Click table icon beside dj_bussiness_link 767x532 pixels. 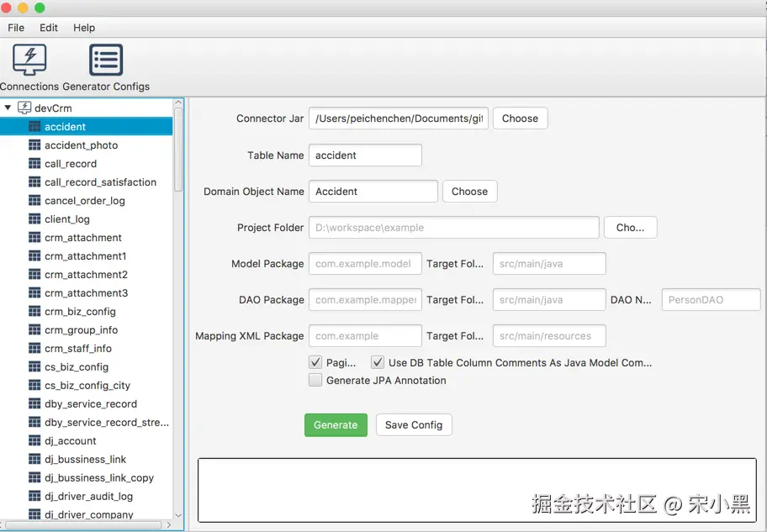pyautogui.click(x=34, y=459)
